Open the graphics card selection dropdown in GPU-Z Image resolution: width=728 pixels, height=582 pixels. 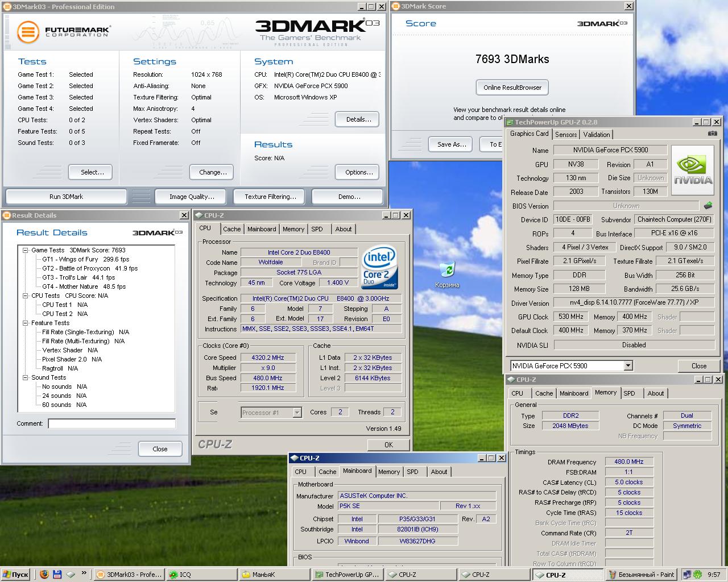pos(628,366)
